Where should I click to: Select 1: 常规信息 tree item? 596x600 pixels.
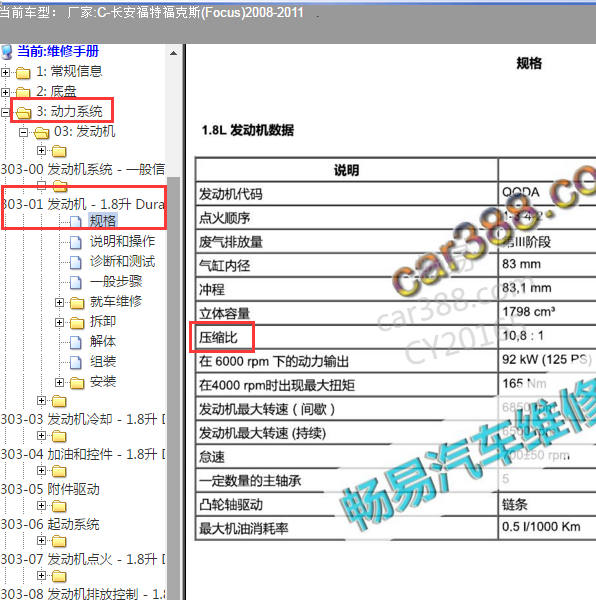69,71
